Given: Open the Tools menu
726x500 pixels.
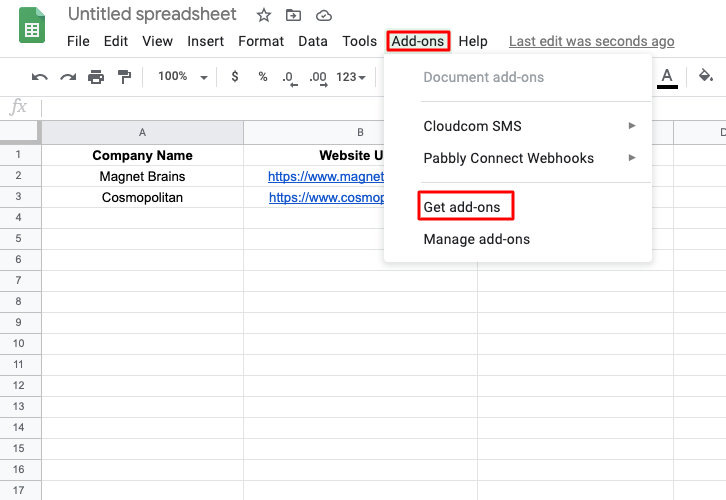Looking at the screenshot, I should (x=360, y=41).
